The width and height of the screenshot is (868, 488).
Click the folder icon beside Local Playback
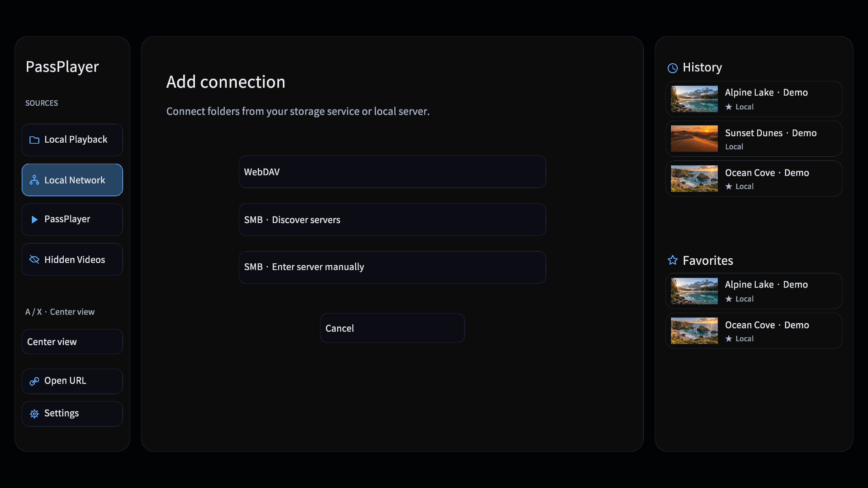tap(34, 140)
